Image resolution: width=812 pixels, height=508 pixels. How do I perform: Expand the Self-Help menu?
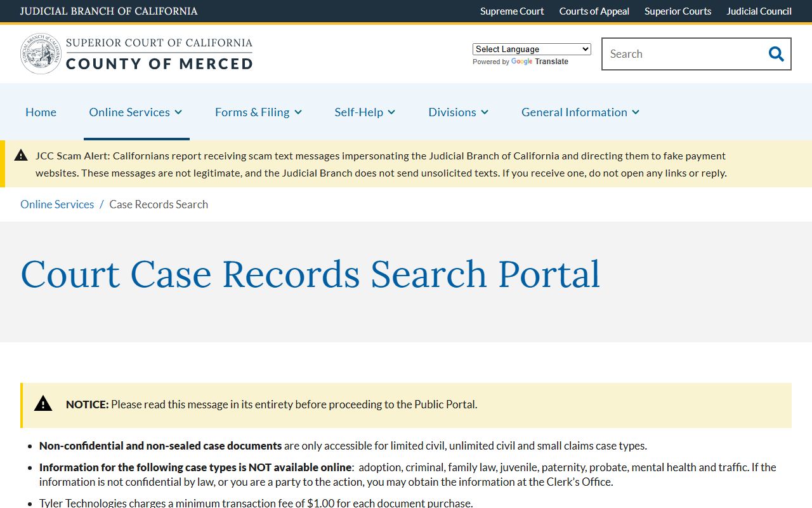[365, 112]
